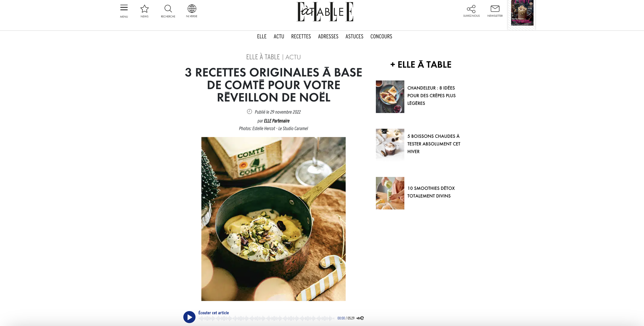Screen dimensions: 644x326
Task: Click the ELLE Partenaire author link
Action: pyautogui.click(x=277, y=121)
